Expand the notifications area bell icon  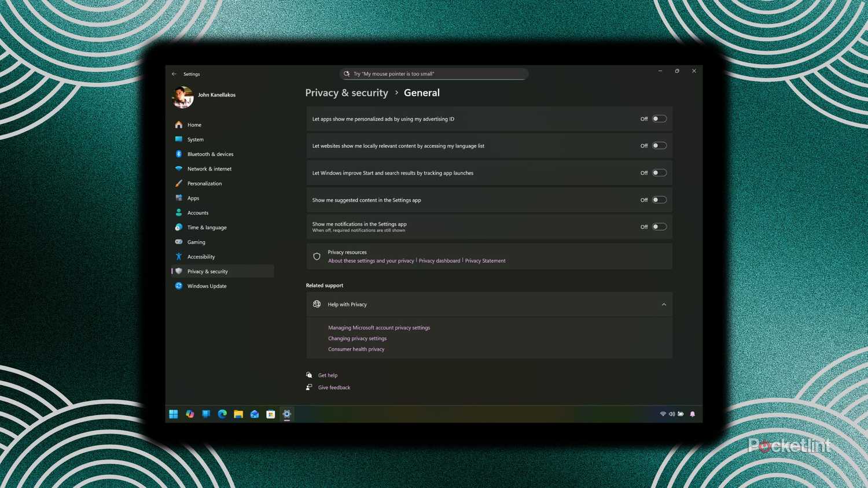[x=692, y=414]
